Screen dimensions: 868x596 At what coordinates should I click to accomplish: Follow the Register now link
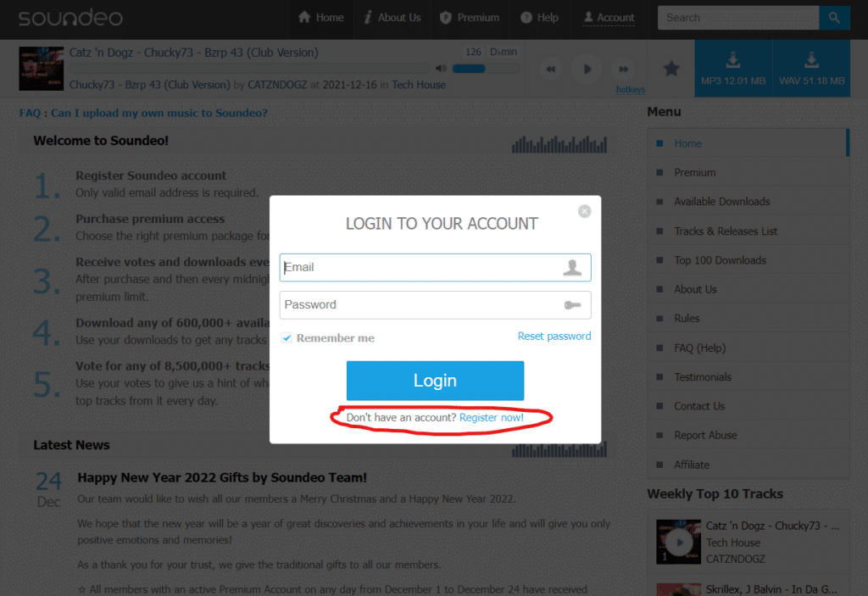[x=491, y=417]
